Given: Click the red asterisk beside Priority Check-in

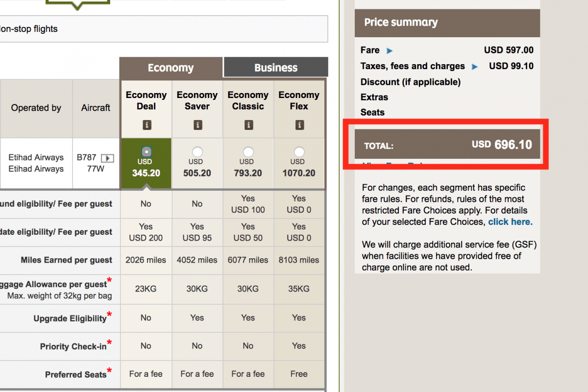Looking at the screenshot, I should click(x=109, y=343).
